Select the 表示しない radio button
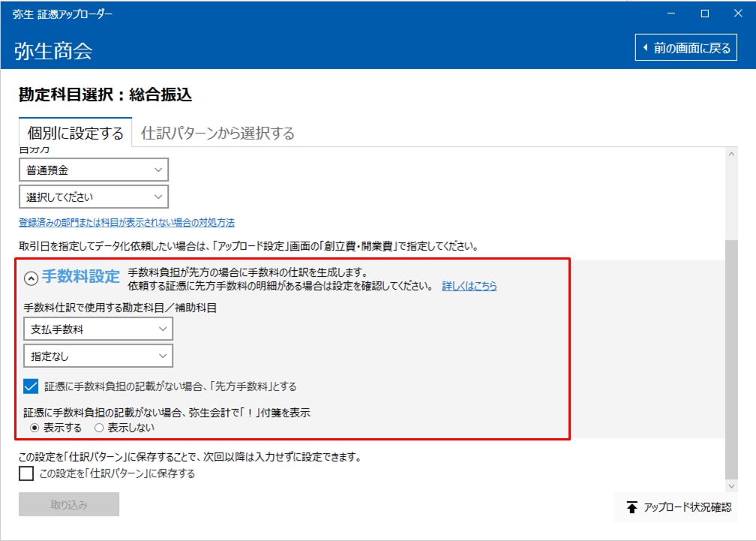This screenshot has height=541, width=756. pos(99,428)
